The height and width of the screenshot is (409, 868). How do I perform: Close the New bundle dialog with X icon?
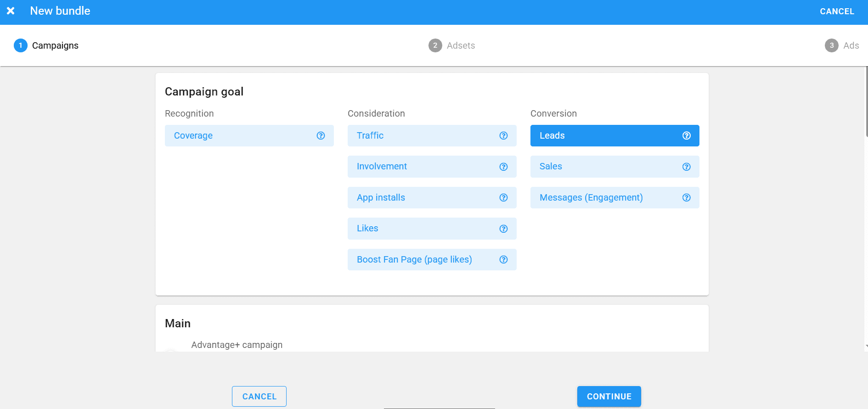(x=11, y=11)
